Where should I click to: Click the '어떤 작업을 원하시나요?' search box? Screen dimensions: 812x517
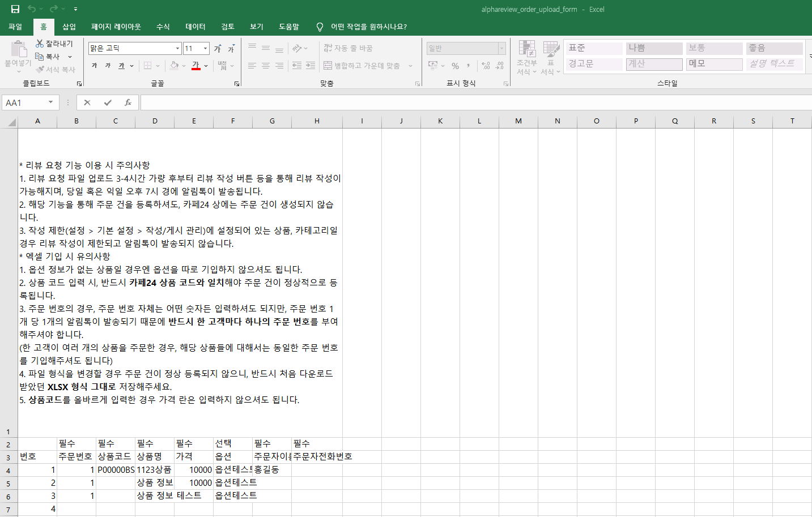(368, 27)
